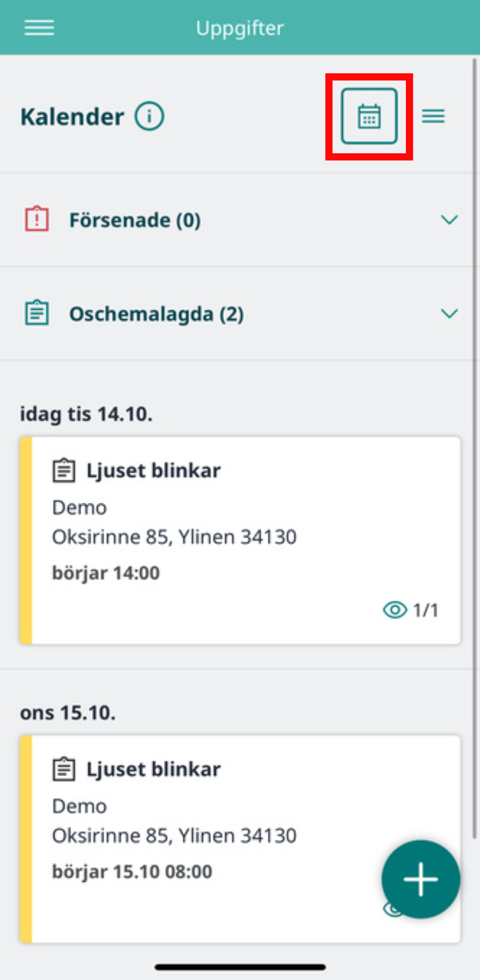
Task: Open today's Ljuset blinkar task card
Action: coord(240,541)
